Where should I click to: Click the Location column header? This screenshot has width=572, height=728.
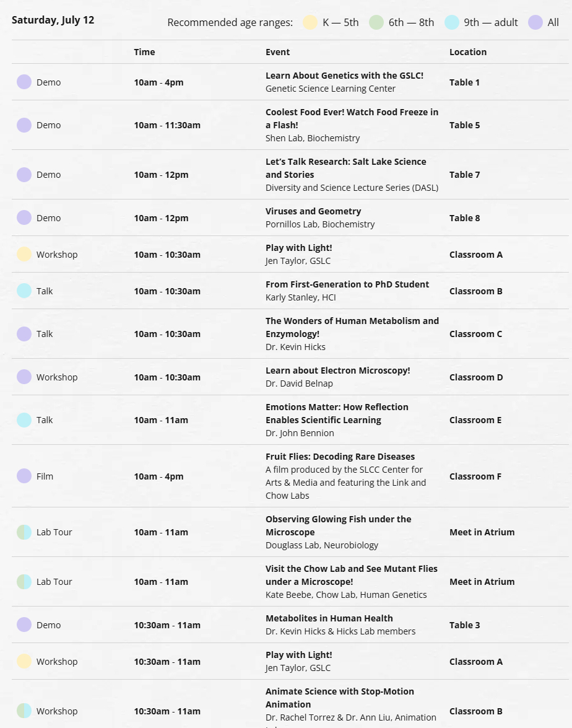tap(467, 52)
